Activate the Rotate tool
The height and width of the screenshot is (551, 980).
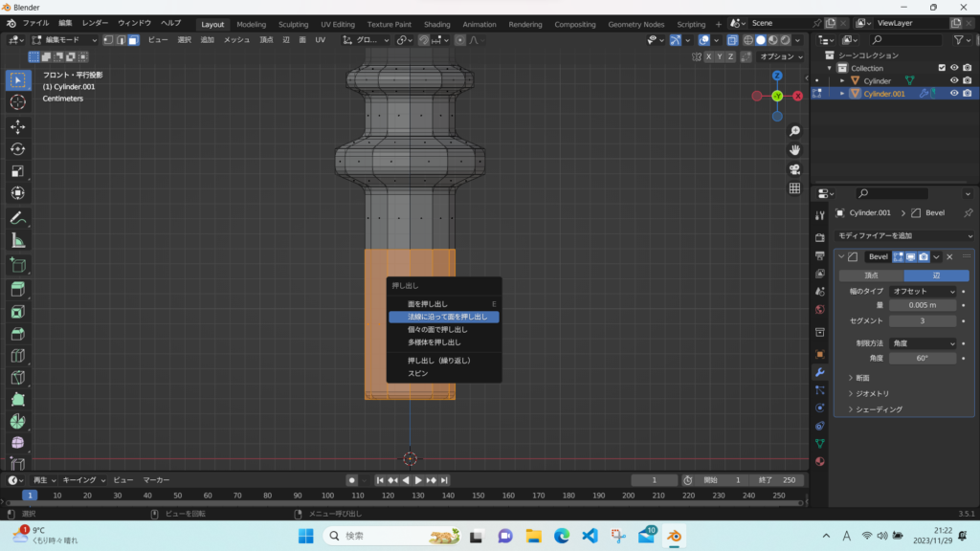pyautogui.click(x=17, y=149)
